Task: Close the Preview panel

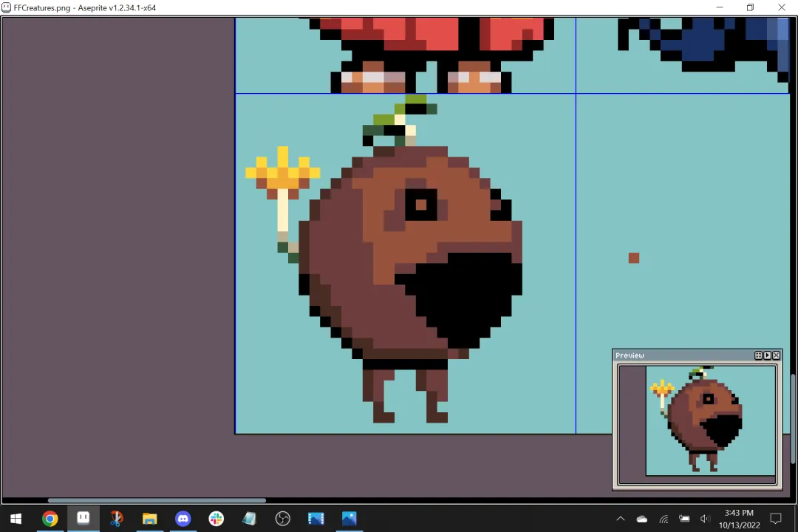Action: (777, 355)
